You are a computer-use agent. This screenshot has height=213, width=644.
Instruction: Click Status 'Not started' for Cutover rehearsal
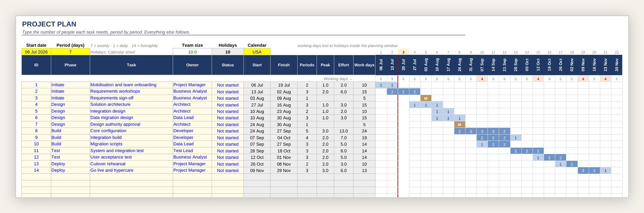228,164
